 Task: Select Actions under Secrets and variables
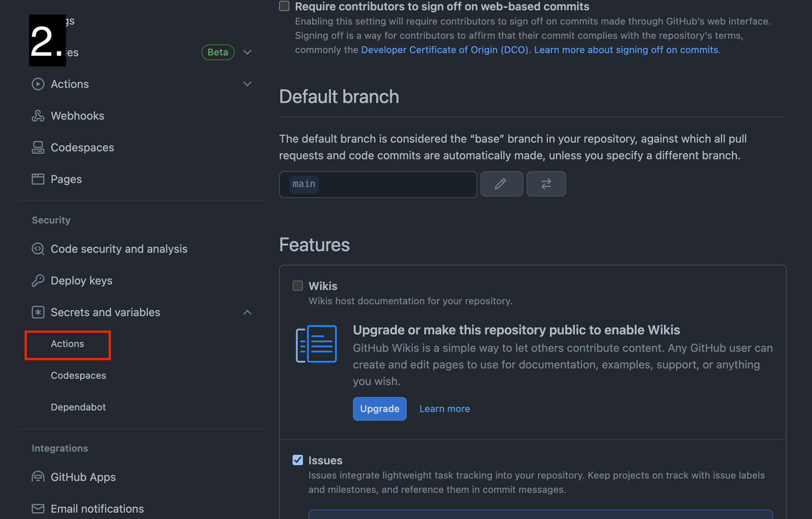coord(67,344)
